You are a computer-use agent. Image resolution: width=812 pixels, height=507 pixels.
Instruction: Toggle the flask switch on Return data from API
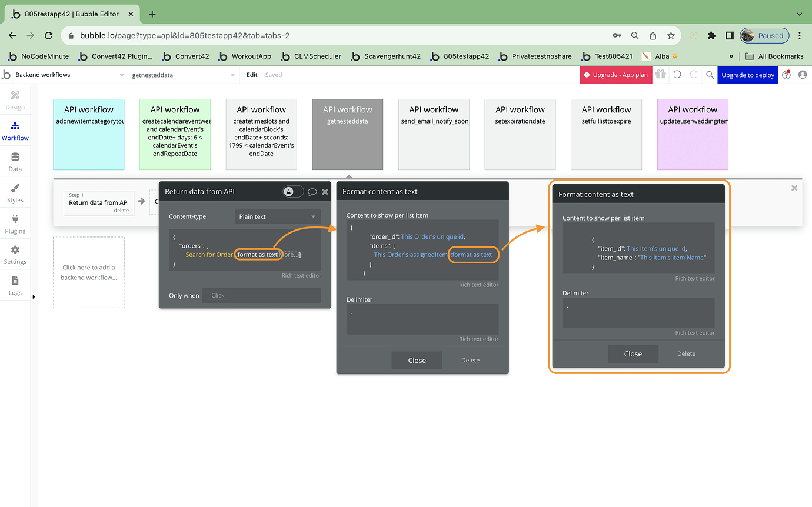tap(292, 191)
